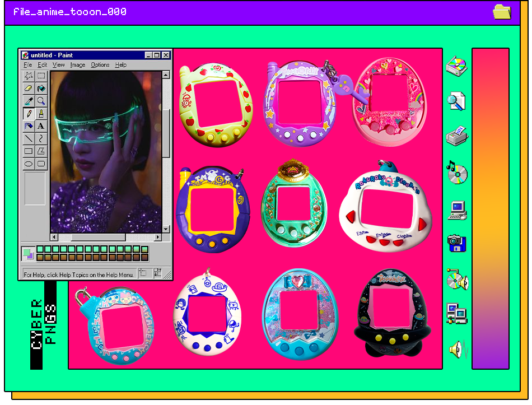Select the black space-themed Tamawalkie device
The width and height of the screenshot is (532, 405).
point(393,313)
